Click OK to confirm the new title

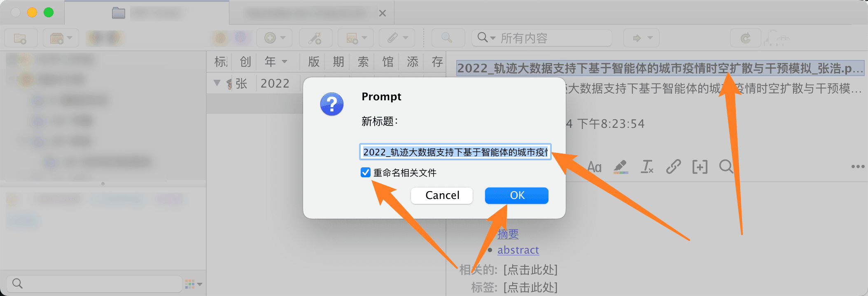coord(517,195)
